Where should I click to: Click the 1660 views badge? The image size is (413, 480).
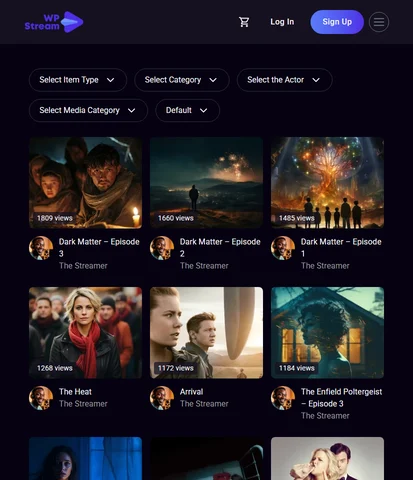176,218
